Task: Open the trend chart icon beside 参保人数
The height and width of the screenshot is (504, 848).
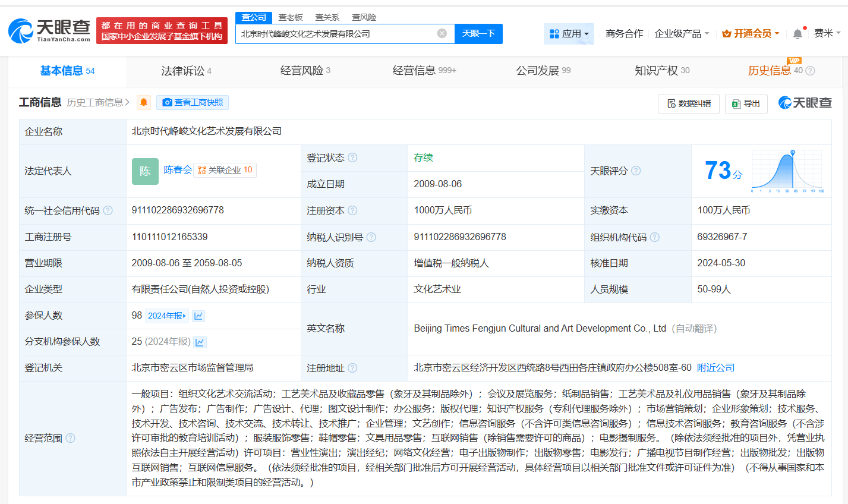Action: (x=198, y=316)
